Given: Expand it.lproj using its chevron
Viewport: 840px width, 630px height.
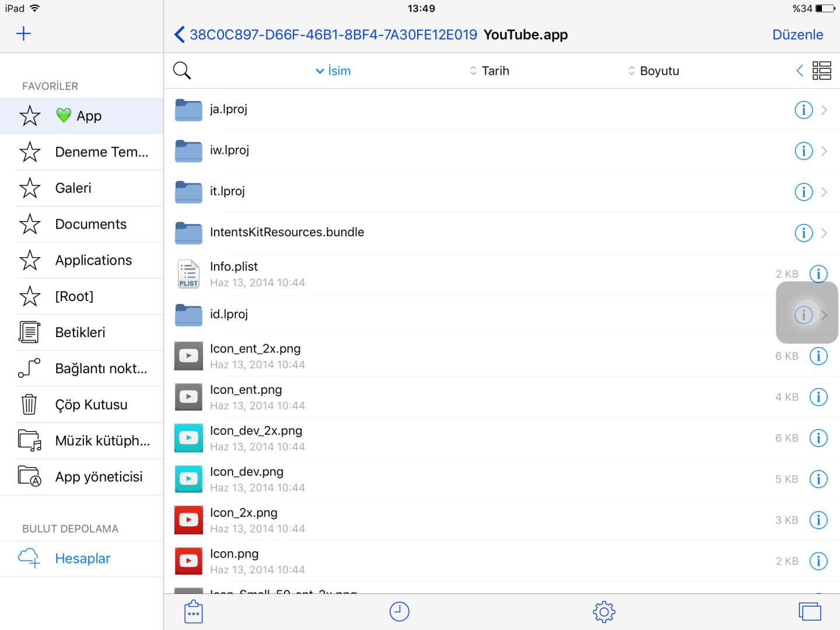Looking at the screenshot, I should point(824,192).
